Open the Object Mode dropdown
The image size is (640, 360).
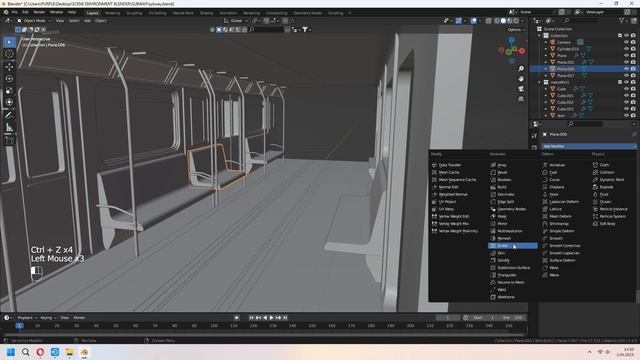33,20
